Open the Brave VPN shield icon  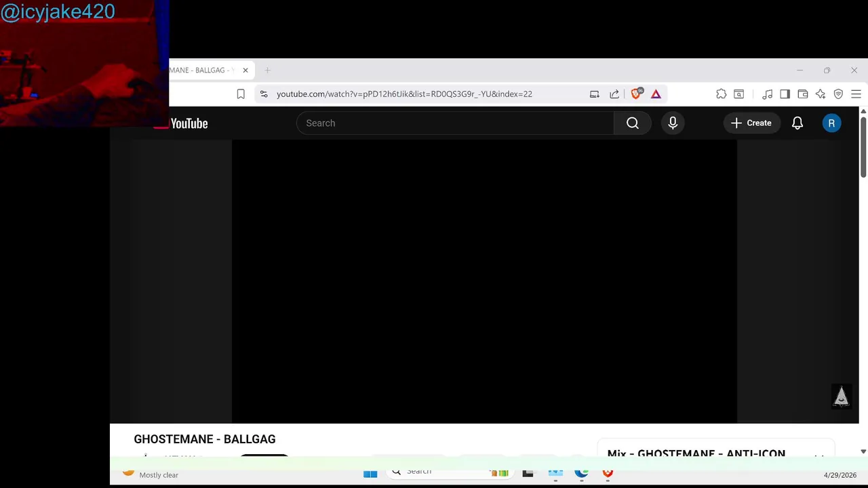click(x=838, y=94)
